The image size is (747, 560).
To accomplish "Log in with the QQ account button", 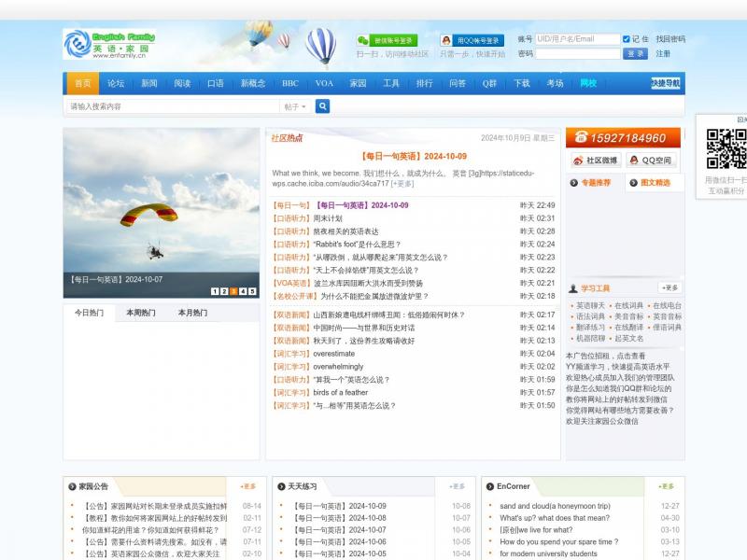I will tap(472, 40).
